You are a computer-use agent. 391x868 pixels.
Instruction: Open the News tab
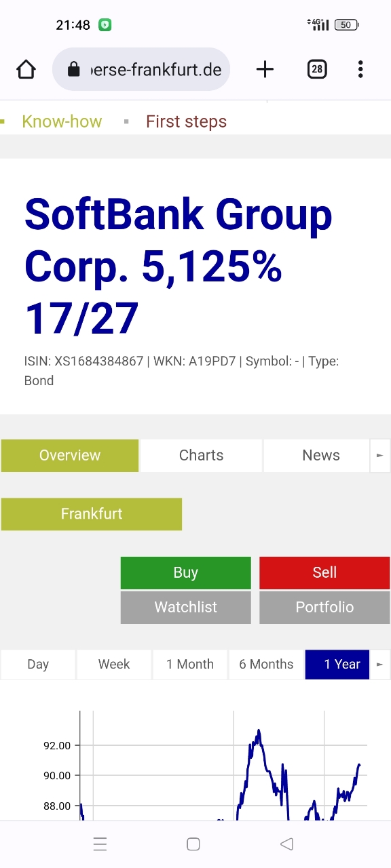321,456
